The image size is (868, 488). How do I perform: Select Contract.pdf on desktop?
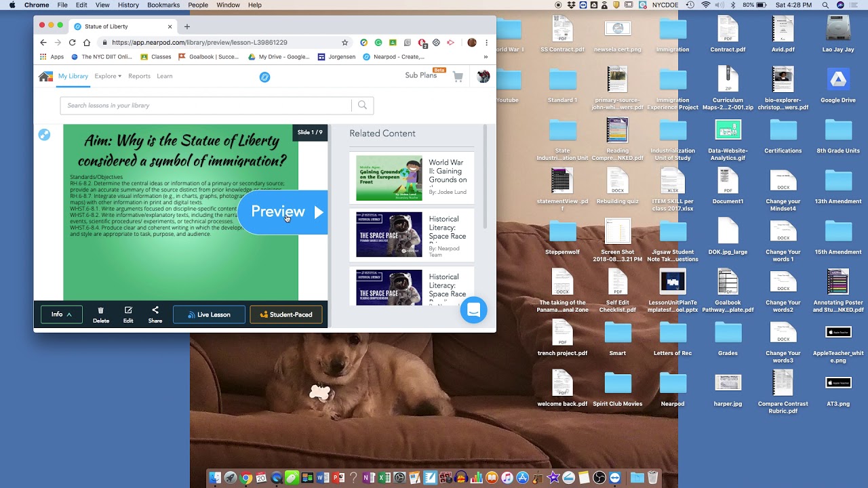click(728, 35)
